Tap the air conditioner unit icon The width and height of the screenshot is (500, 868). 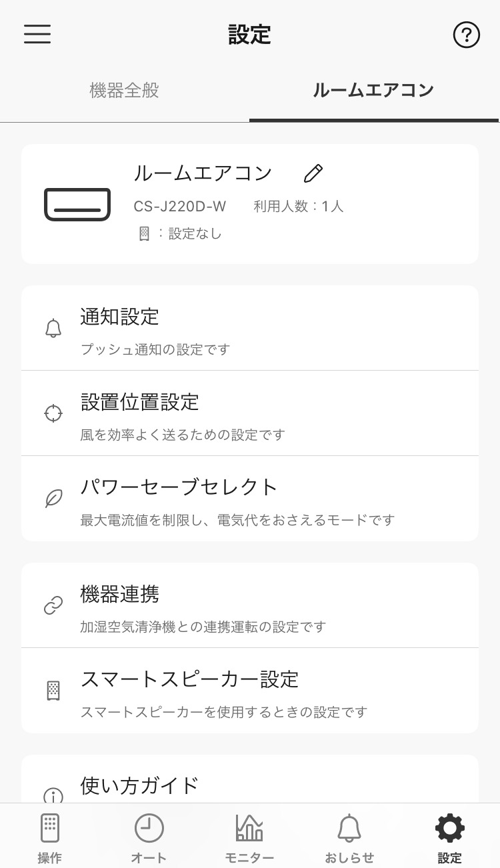[x=77, y=205]
